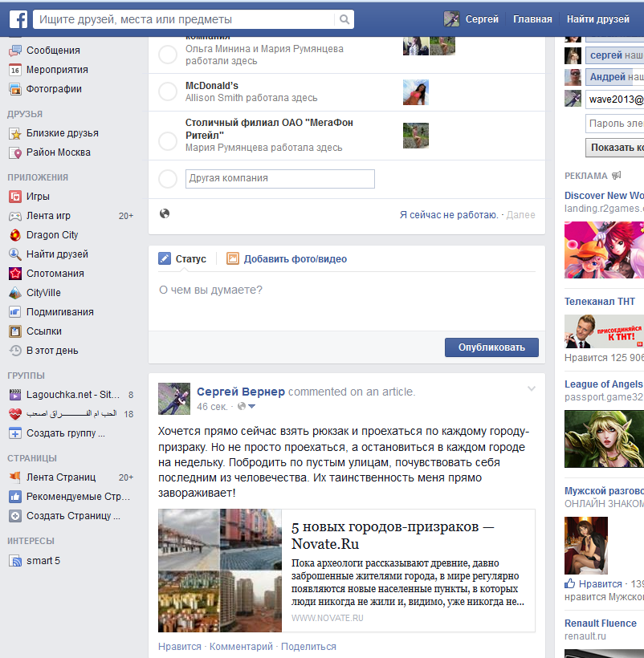Open the Ссылки icon

(x=15, y=331)
